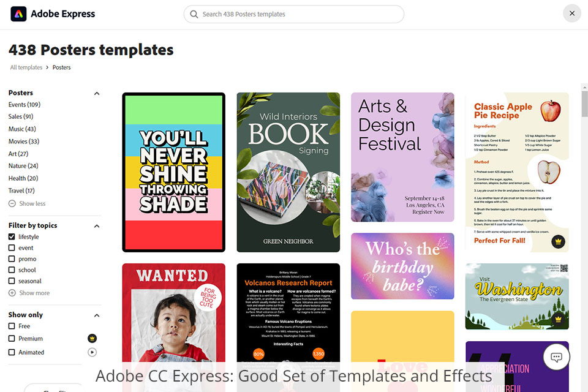Enable the Animated only checkbox
The image size is (588, 392).
tap(12, 352)
